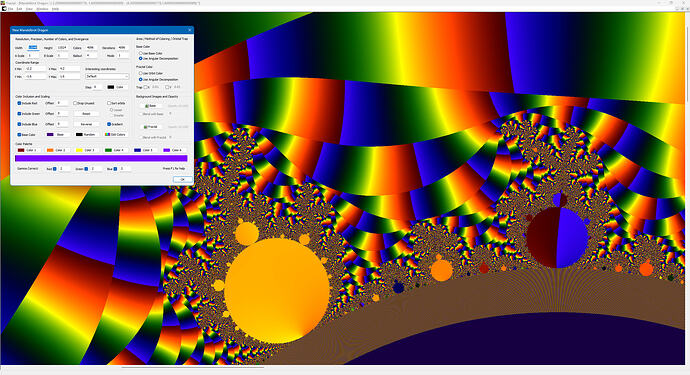Click the Red gamma value field
690x375 pixels.
(x=64, y=169)
